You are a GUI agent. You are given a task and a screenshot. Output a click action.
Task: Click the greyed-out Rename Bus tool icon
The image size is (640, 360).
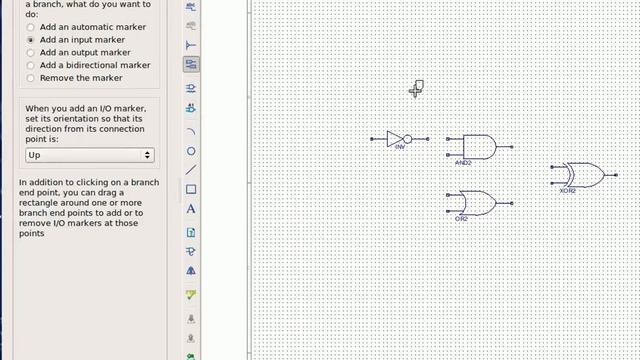click(191, 26)
